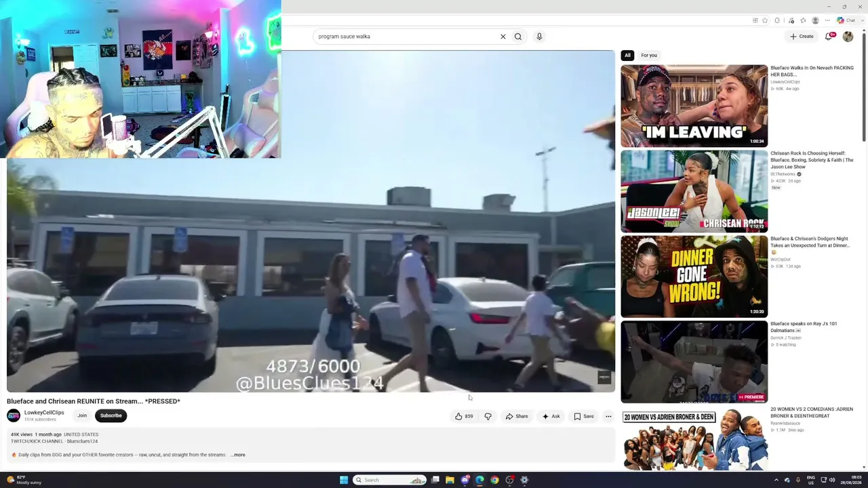The image size is (868, 488).
Task: Open the 'IM LEAVING' Blueface video thumbnail
Action: [694, 106]
